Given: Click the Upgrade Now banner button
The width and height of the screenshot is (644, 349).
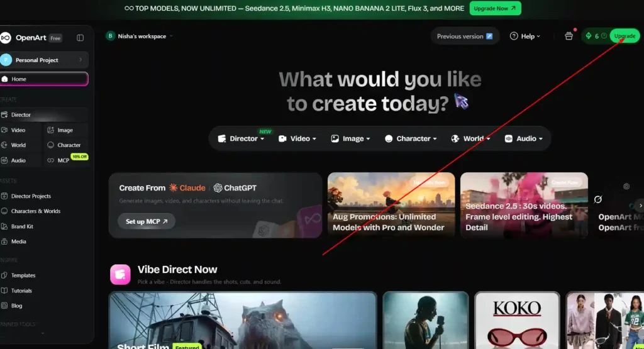Looking at the screenshot, I should pos(496,8).
